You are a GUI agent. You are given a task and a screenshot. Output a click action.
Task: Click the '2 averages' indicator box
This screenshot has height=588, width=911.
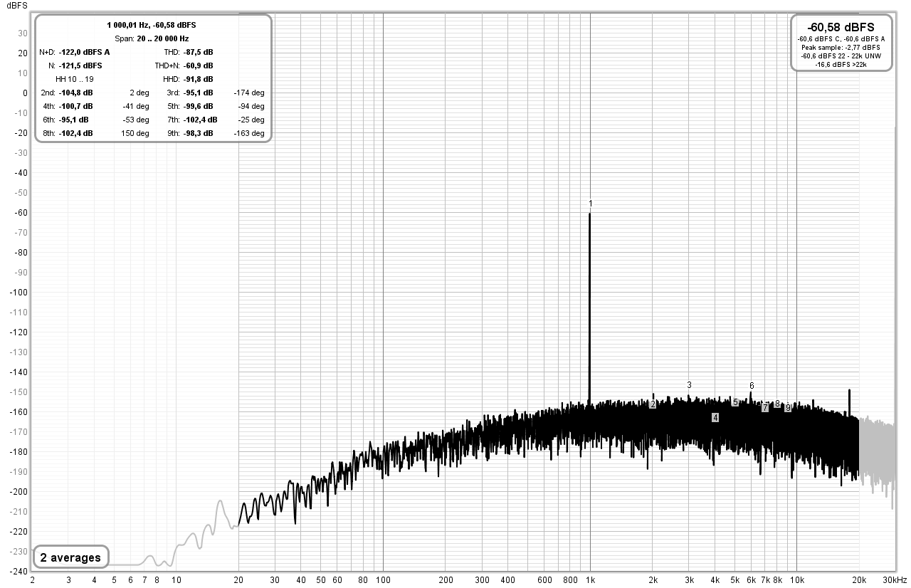pos(70,557)
